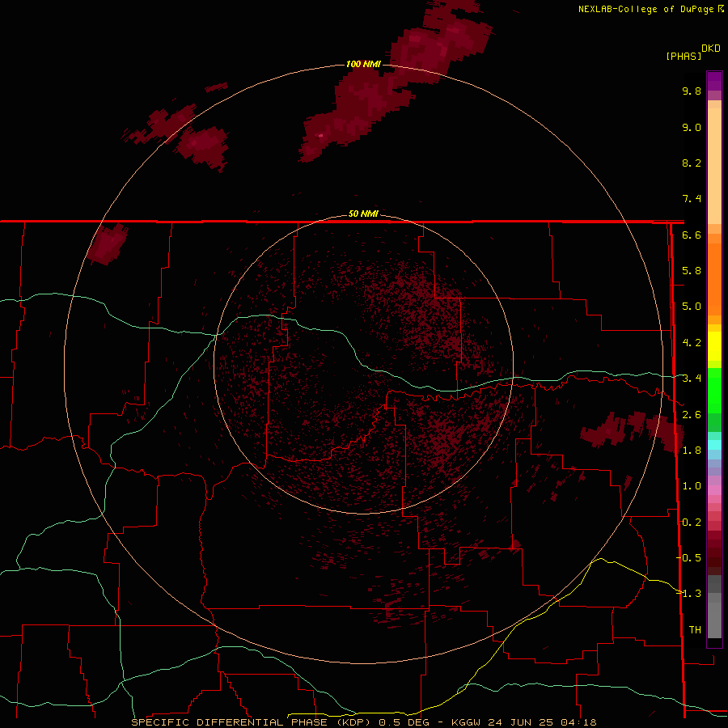Viewport: 728px width, 728px height.
Task: Click the Specific Differential Phase caption at bottom
Action: tap(363, 722)
